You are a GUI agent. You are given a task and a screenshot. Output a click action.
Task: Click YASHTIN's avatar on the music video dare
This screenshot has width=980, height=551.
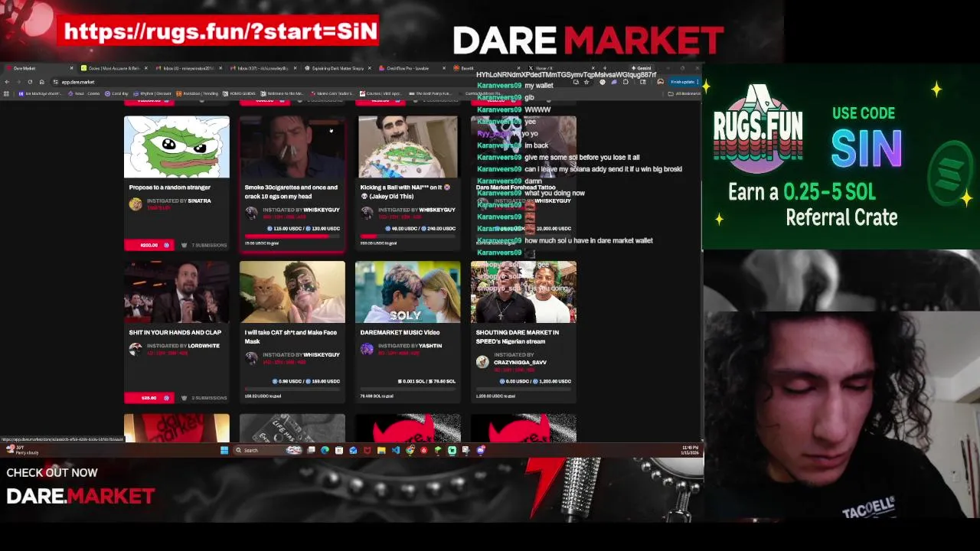[367, 349]
